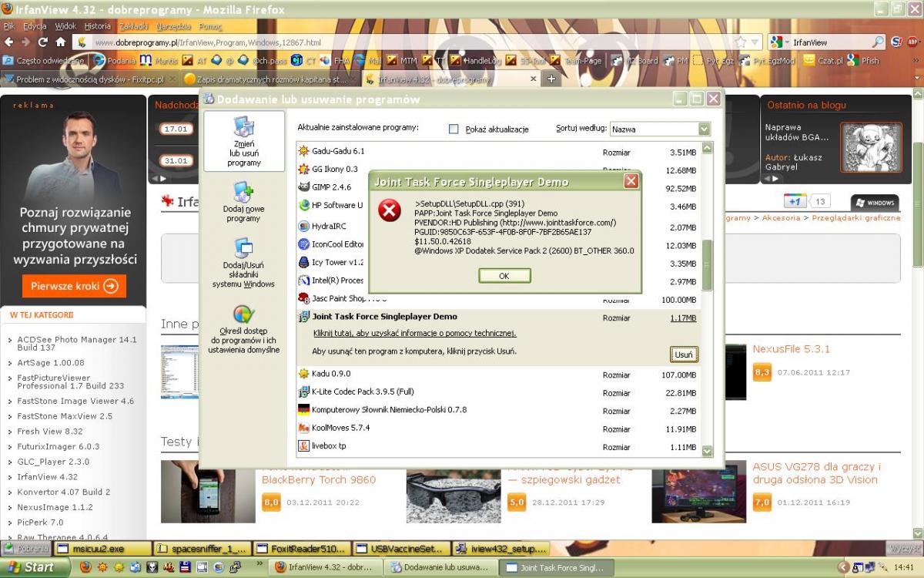This screenshot has height=578, width=924.
Task: Select the Akcesoria breadcrumb link
Action: pyautogui.click(x=781, y=218)
